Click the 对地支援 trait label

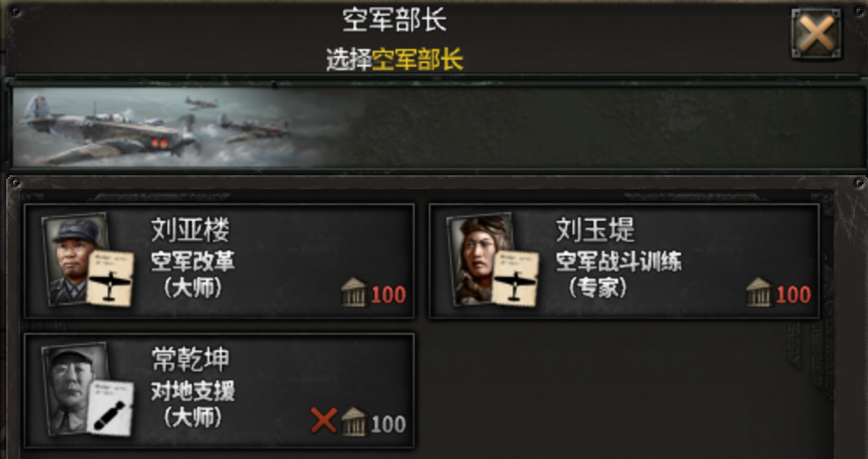pos(193,392)
